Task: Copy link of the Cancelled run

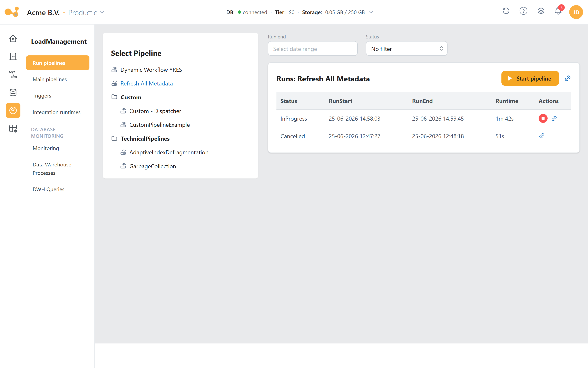Action: pos(542,136)
